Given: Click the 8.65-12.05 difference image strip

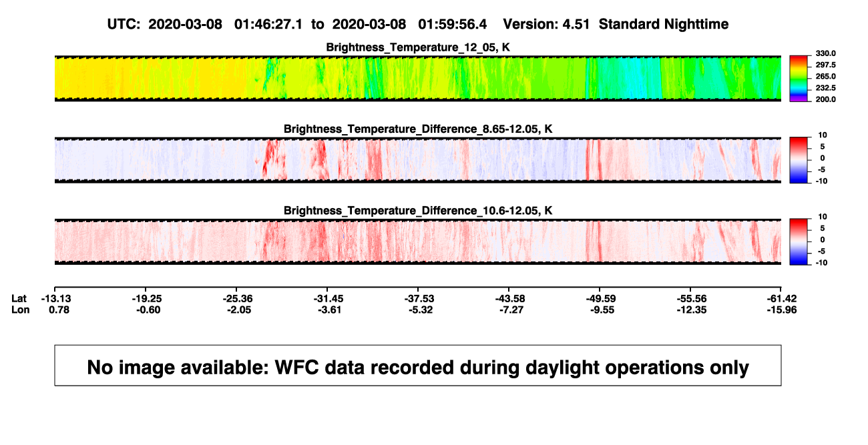Looking at the screenshot, I should tap(418, 160).
